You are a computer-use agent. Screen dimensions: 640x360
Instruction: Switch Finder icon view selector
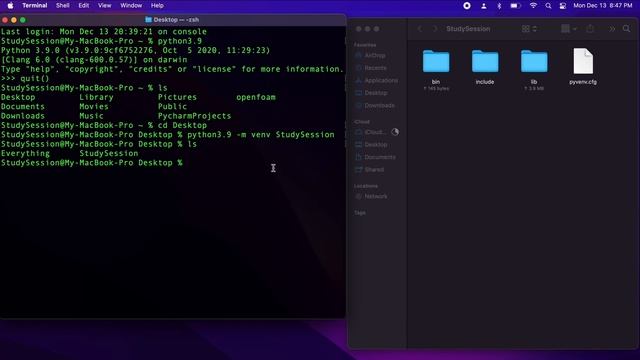coord(529,29)
